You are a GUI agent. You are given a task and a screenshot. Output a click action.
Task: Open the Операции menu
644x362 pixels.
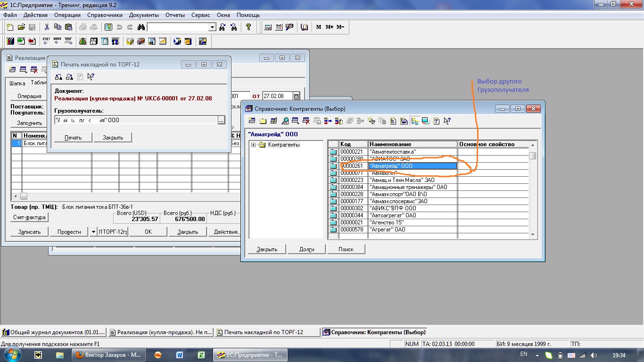point(67,15)
